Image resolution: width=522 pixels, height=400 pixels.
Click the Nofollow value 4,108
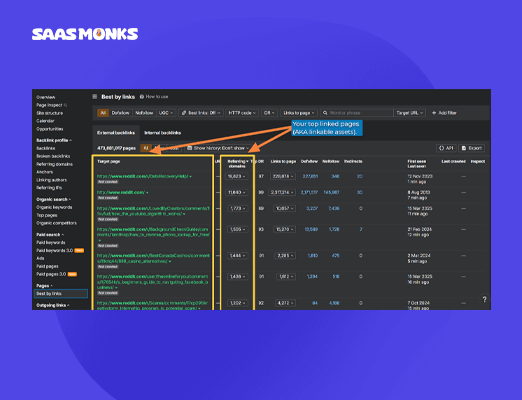pos(334,303)
